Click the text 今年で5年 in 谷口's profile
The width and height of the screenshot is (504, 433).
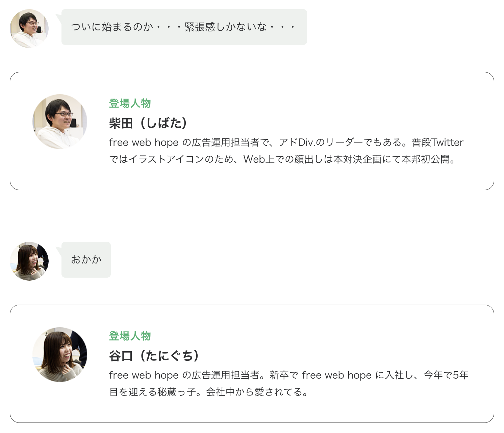point(446,375)
